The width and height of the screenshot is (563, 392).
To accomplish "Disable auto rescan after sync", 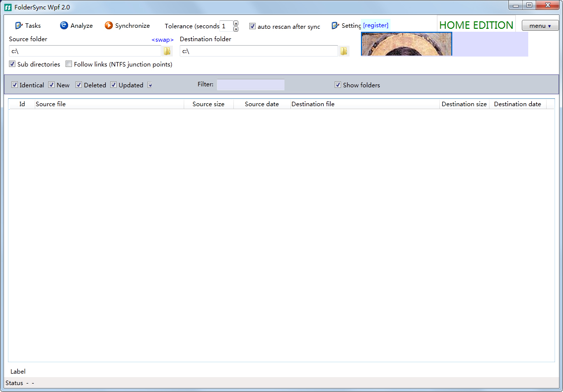I will pyautogui.click(x=252, y=26).
